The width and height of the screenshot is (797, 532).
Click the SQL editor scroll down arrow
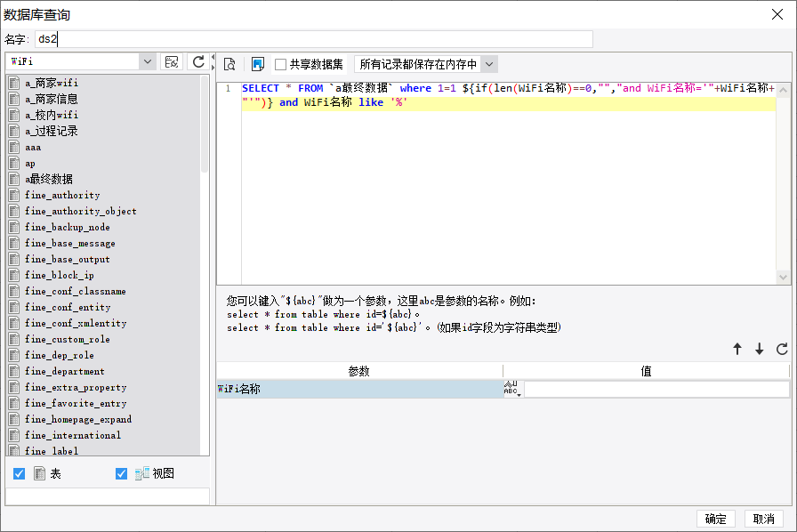pyautogui.click(x=783, y=278)
